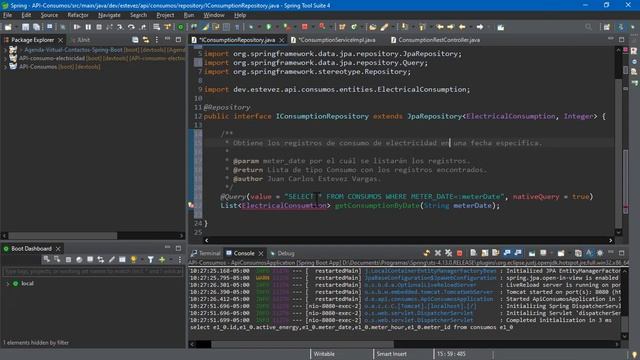Click the green Run toolbar button
This screenshot has height=360, width=640.
(x=269, y=27)
